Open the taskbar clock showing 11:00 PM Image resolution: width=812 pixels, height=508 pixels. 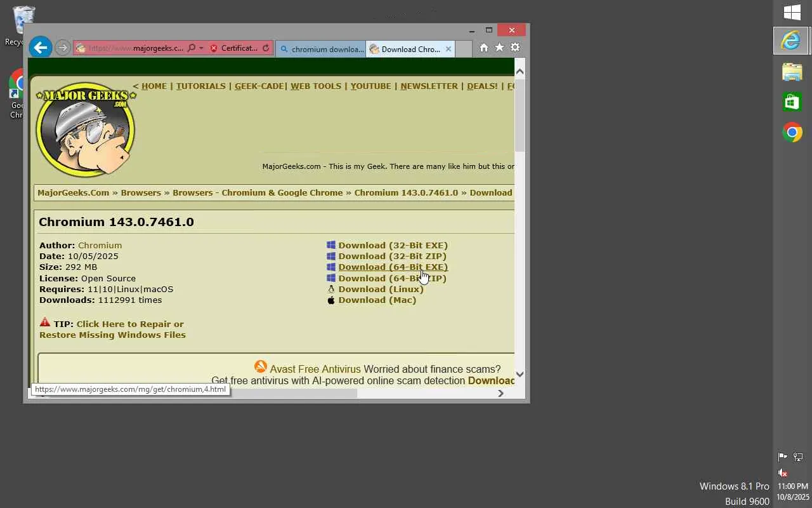pyautogui.click(x=792, y=491)
